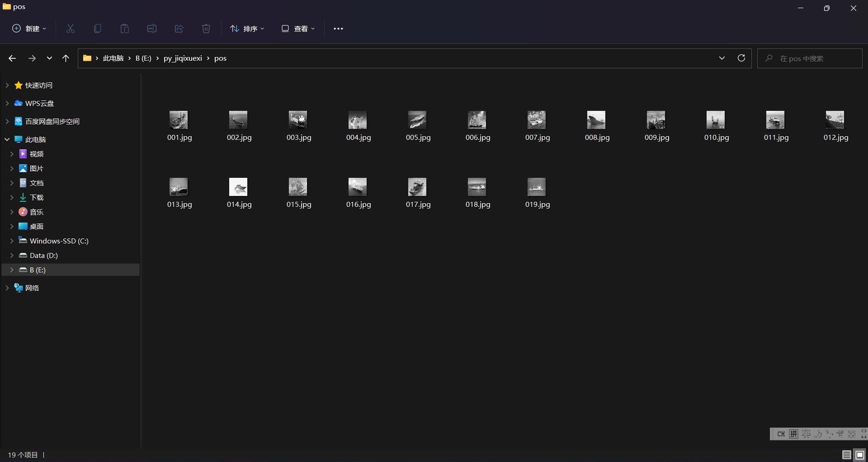Viewport: 868px width, 462px height.
Task: Switch to details list view icon
Action: [847, 455]
